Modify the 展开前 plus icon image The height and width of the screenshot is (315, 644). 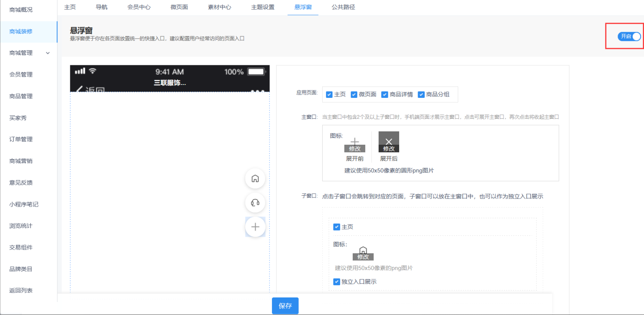click(354, 149)
